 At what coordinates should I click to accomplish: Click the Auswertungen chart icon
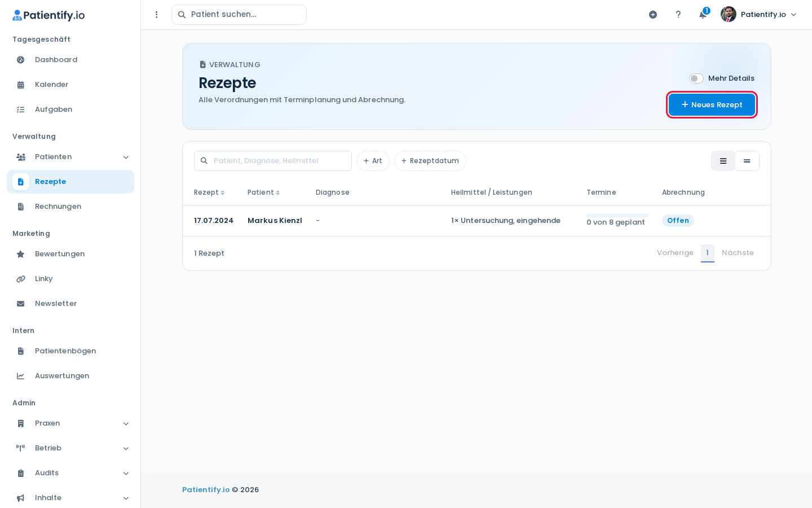coord(21,376)
